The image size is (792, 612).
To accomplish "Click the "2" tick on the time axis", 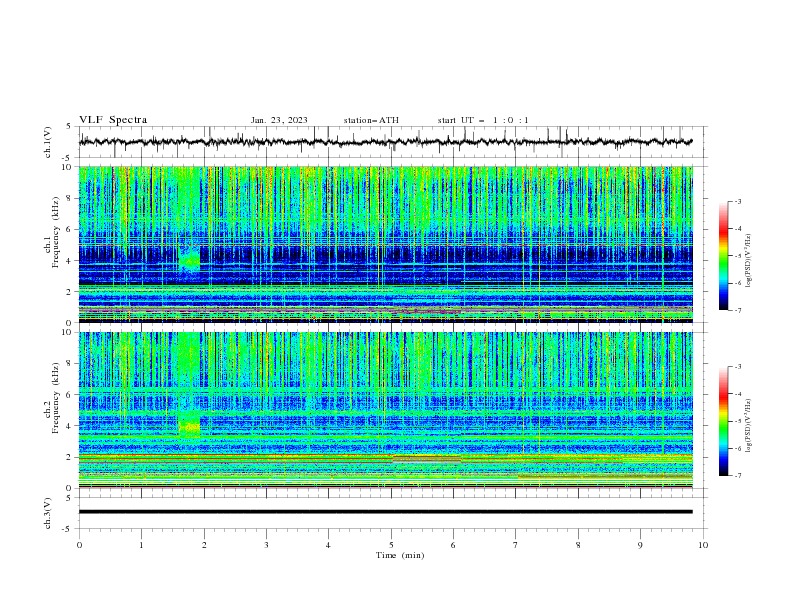I will click(x=204, y=545).
